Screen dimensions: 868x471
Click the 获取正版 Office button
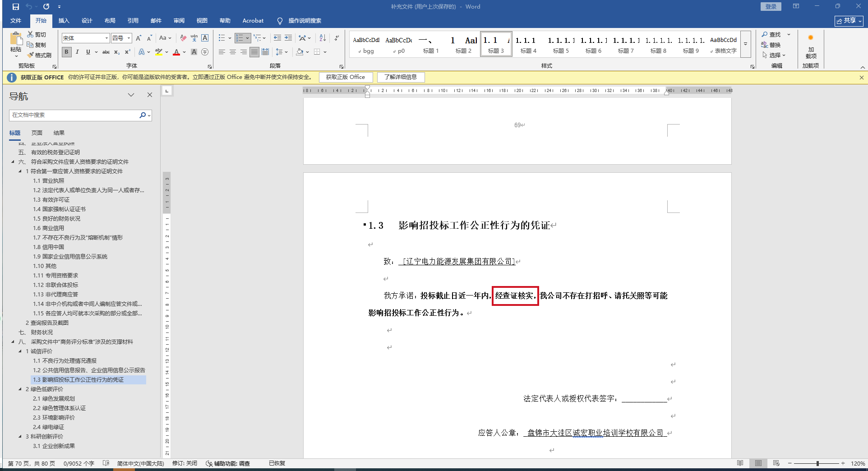pos(346,77)
